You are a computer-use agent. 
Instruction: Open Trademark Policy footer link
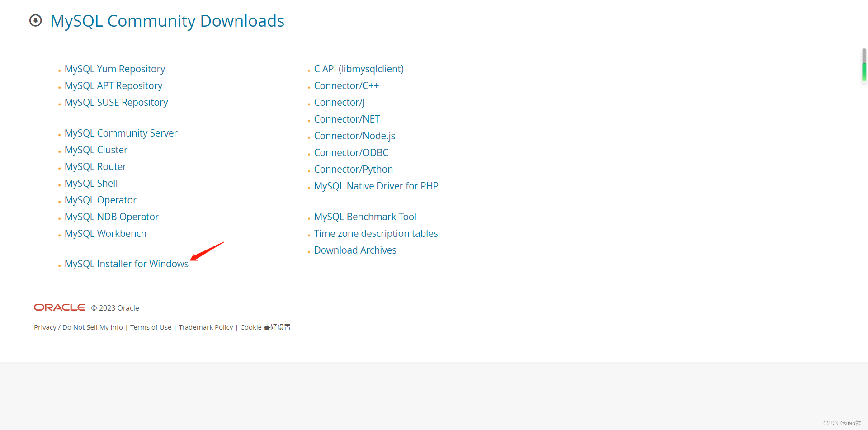(x=206, y=327)
